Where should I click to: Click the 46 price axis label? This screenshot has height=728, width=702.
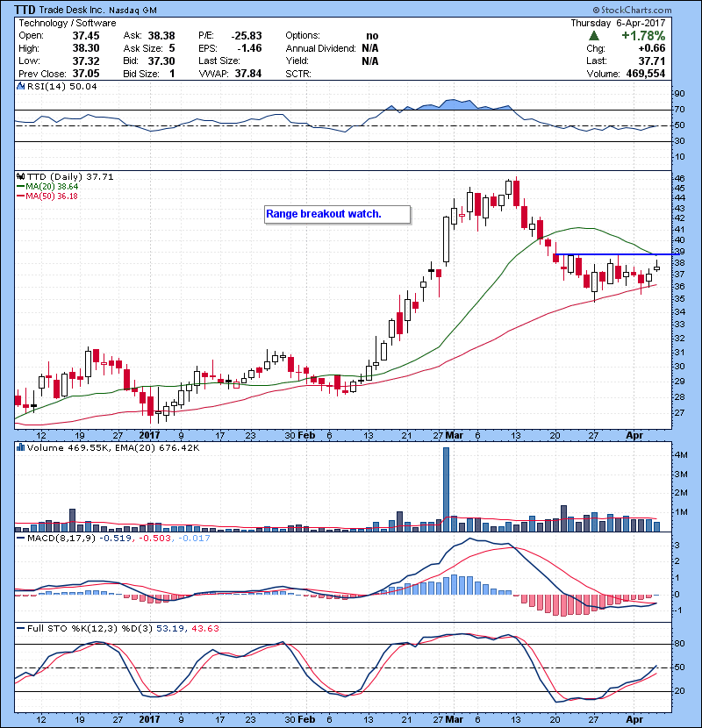[x=679, y=178]
